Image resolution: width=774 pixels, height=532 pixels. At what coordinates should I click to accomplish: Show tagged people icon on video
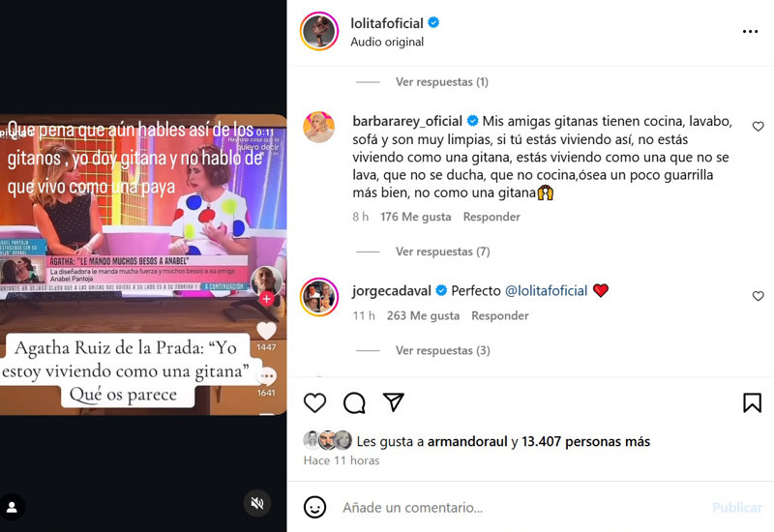click(x=13, y=507)
